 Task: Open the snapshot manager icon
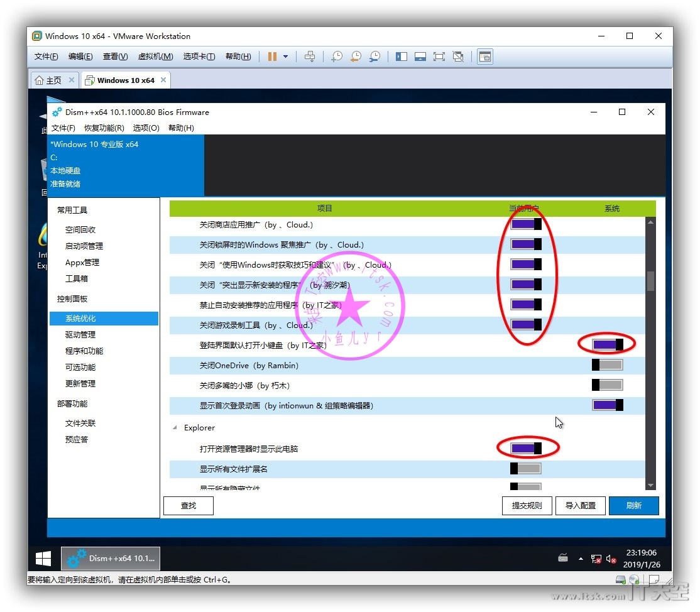click(375, 57)
